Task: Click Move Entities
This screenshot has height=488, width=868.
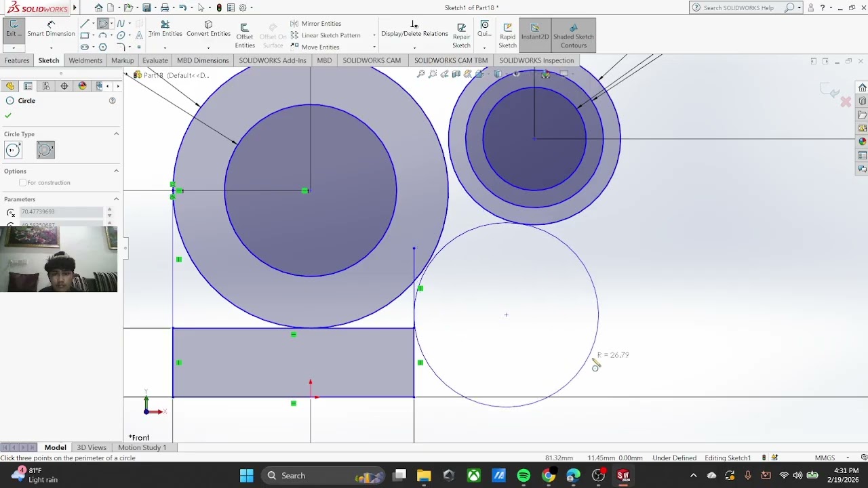Action: pos(315,47)
